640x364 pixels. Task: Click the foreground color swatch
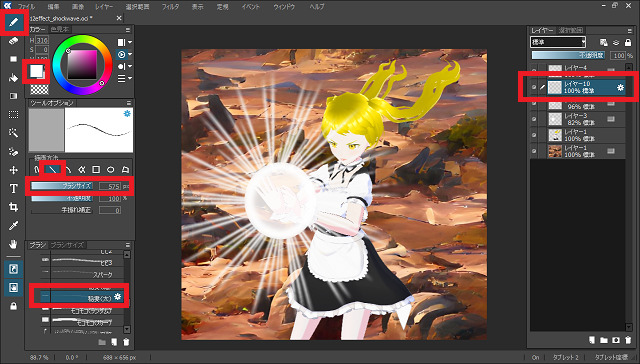pyautogui.click(x=36, y=71)
